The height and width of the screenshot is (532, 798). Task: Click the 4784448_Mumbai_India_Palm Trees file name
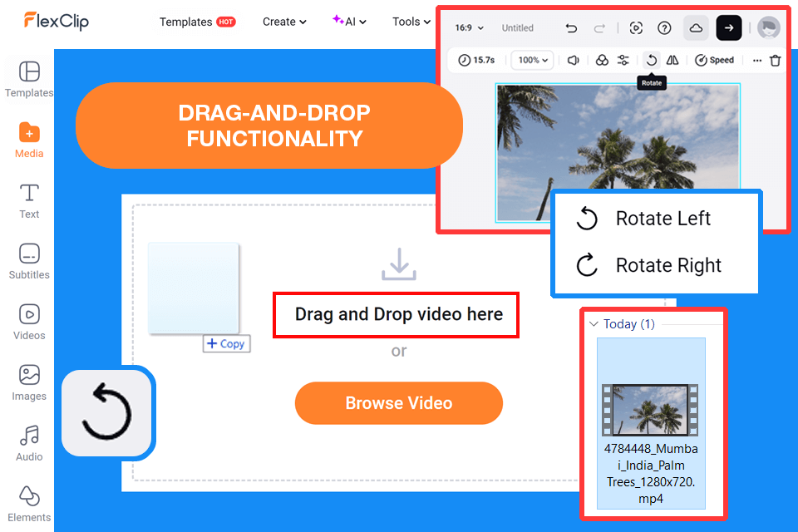pos(650,474)
